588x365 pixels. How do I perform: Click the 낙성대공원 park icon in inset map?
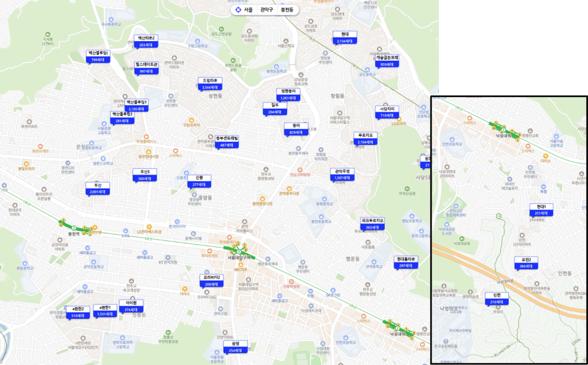click(461, 238)
